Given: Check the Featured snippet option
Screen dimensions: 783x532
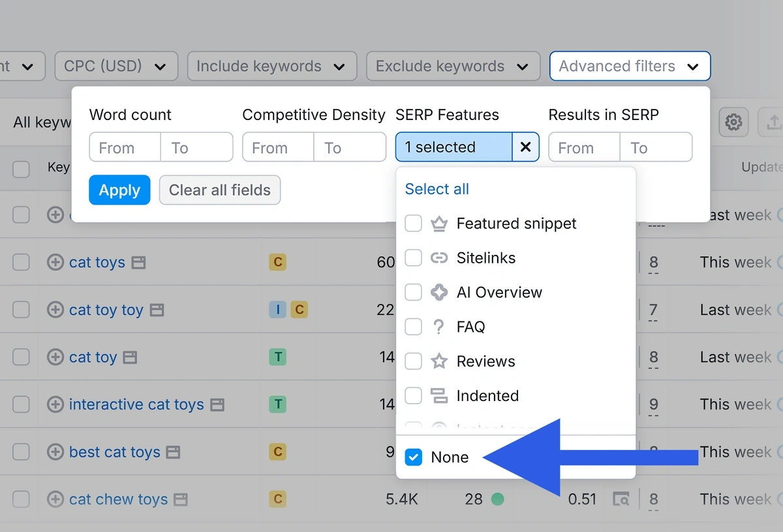Looking at the screenshot, I should click(414, 224).
